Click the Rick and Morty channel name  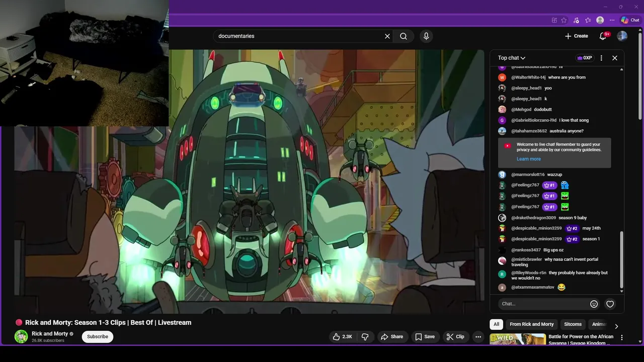[50, 334]
